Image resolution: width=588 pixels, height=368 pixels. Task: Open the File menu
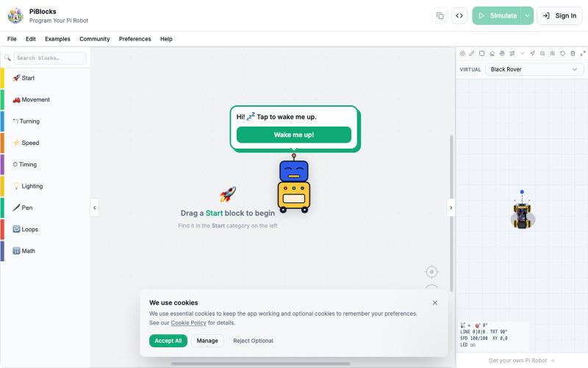(12, 39)
